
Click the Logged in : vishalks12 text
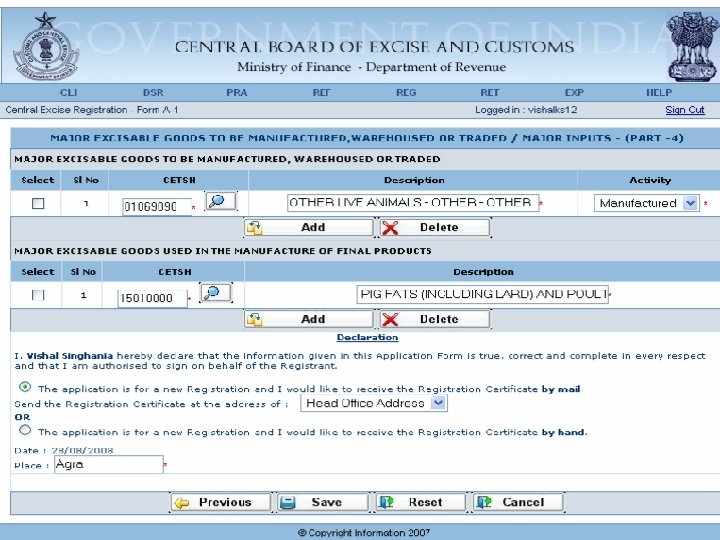pyautogui.click(x=526, y=110)
